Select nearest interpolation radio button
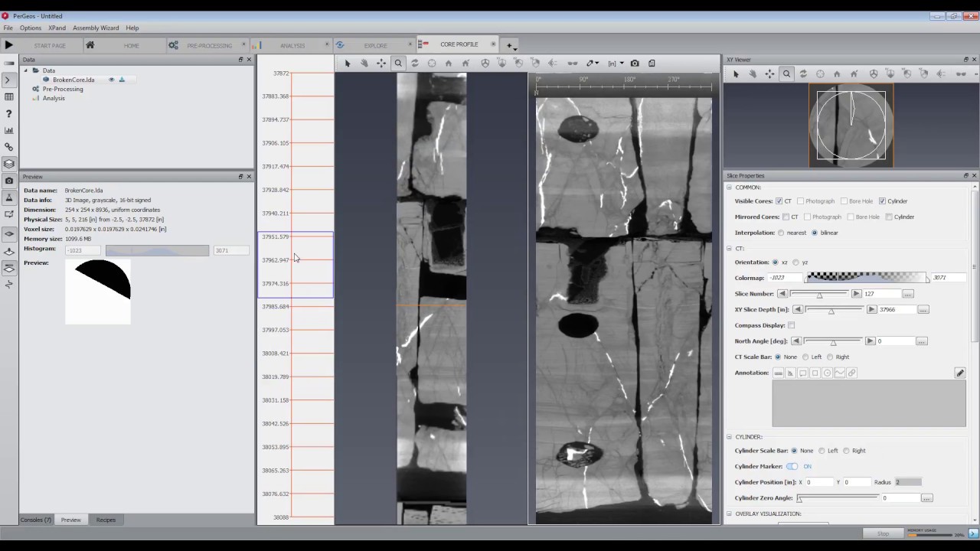Image resolution: width=980 pixels, height=551 pixels. click(781, 233)
